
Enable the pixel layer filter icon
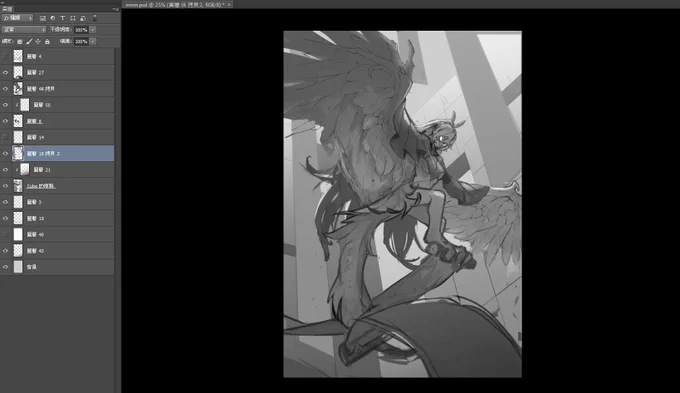pos(42,18)
